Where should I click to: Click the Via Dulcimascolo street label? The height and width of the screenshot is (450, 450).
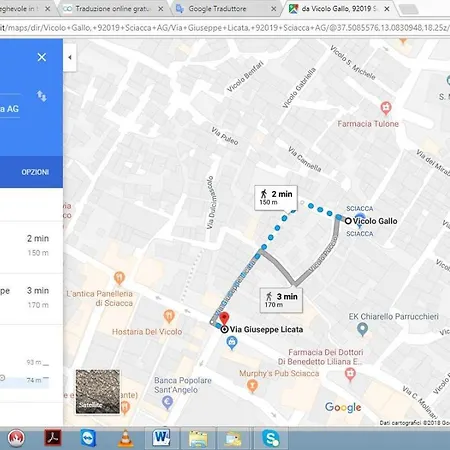tap(211, 203)
